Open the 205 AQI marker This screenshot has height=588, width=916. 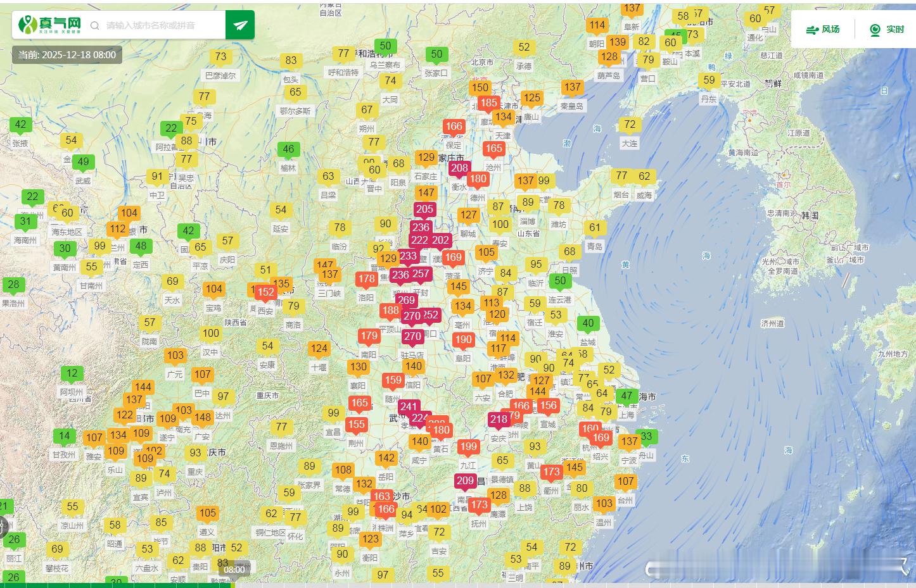pos(424,210)
